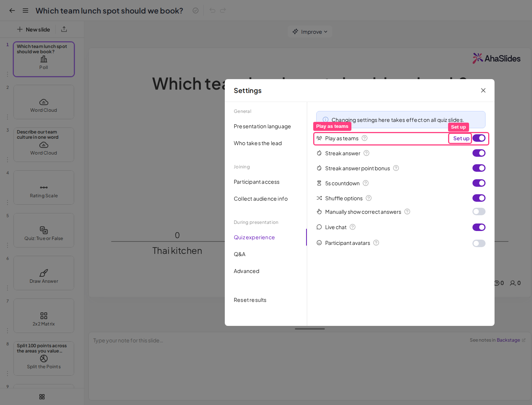Click help icon next to 5s countdown
The image size is (532, 405).
[x=366, y=183]
